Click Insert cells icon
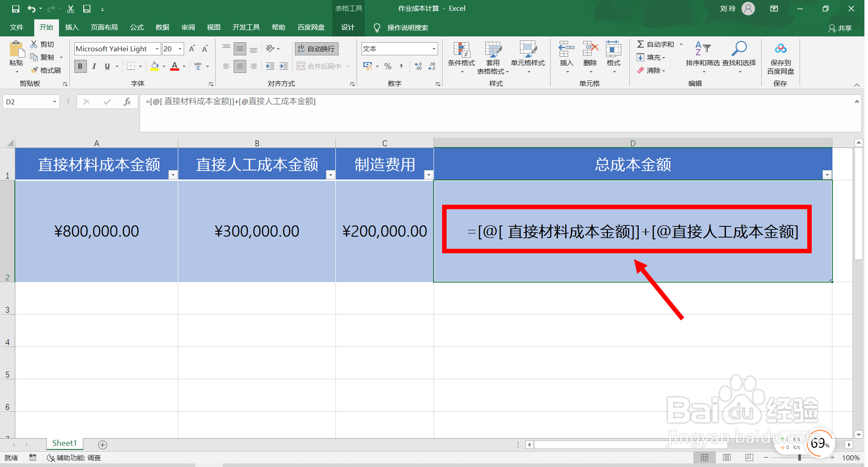868x467 pixels. click(x=566, y=48)
